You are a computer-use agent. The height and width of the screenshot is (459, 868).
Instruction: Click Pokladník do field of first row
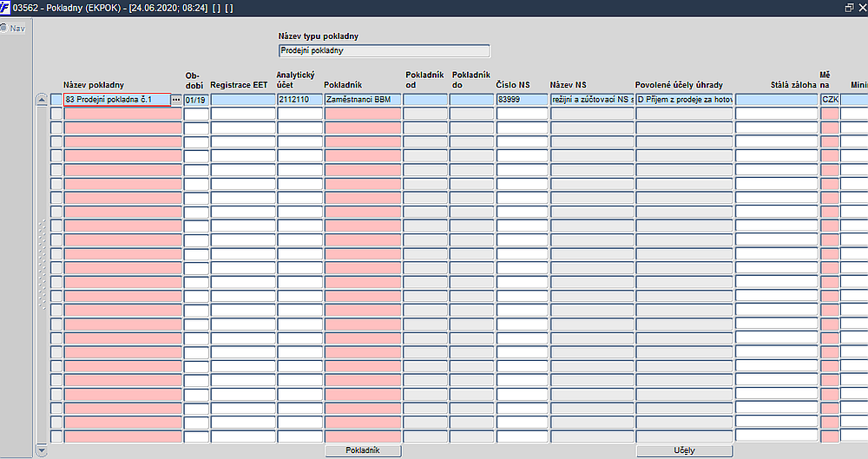coord(471,100)
